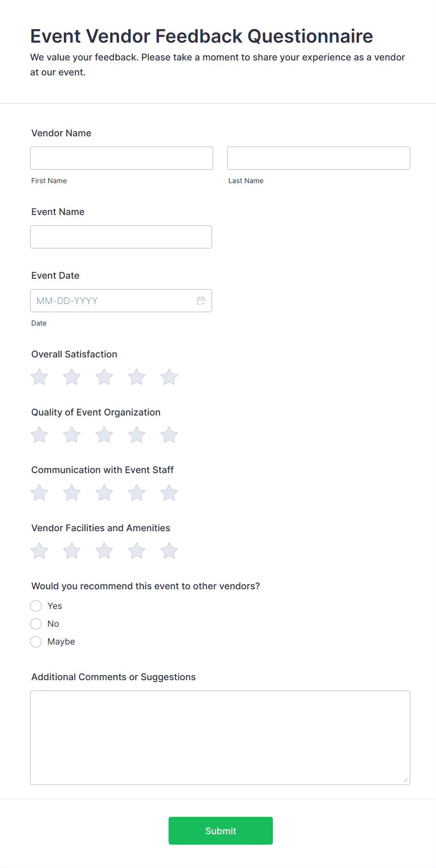Click into the Last Name field
The image size is (436, 868).
[x=318, y=158]
